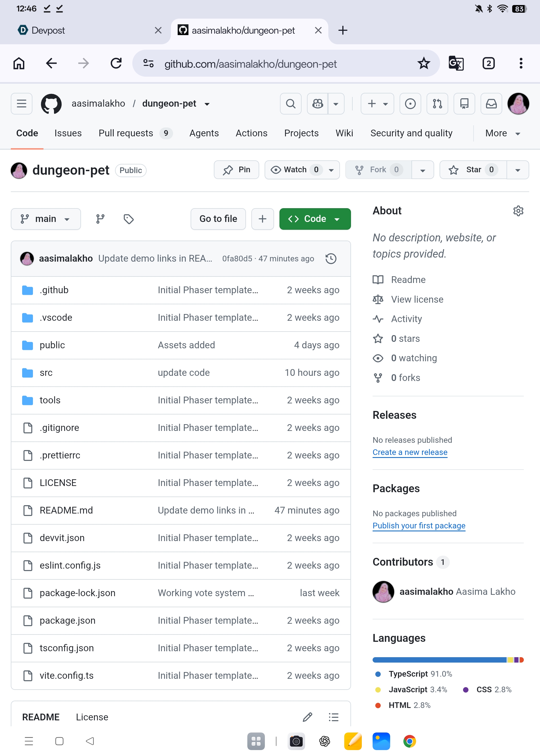Open the tab switcher showing 2 tabs
The width and height of the screenshot is (540, 756).
tap(488, 63)
